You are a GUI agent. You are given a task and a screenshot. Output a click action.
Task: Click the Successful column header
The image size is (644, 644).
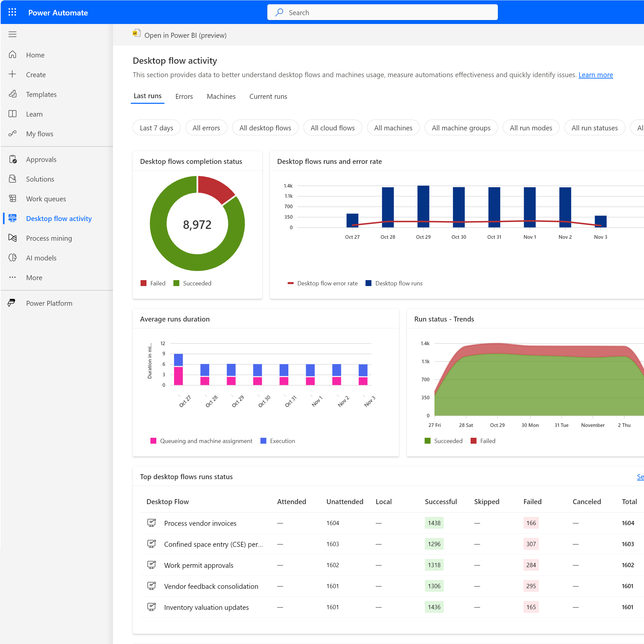pos(441,501)
